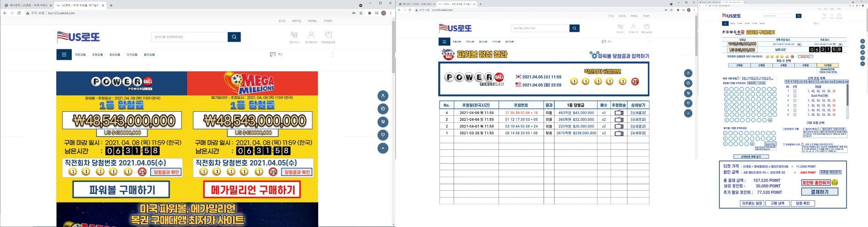
Task: Click back arrow in left browser window
Action: coord(5,13)
